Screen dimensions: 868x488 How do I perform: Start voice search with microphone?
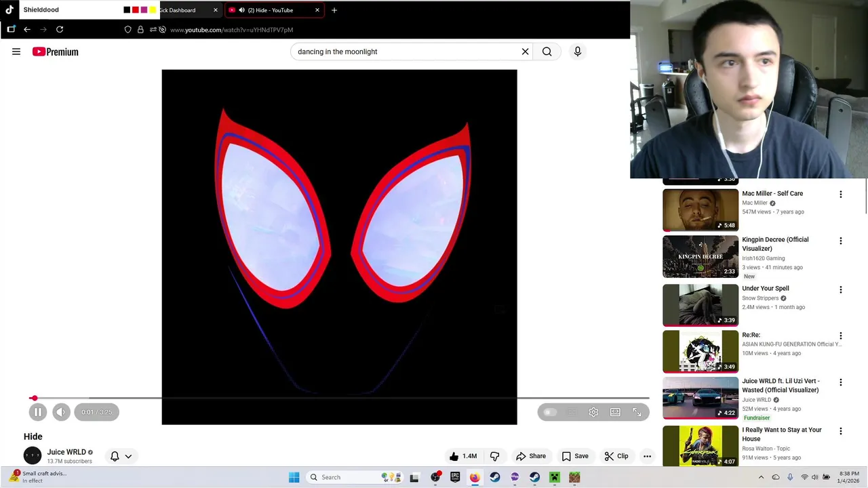pyautogui.click(x=578, y=52)
